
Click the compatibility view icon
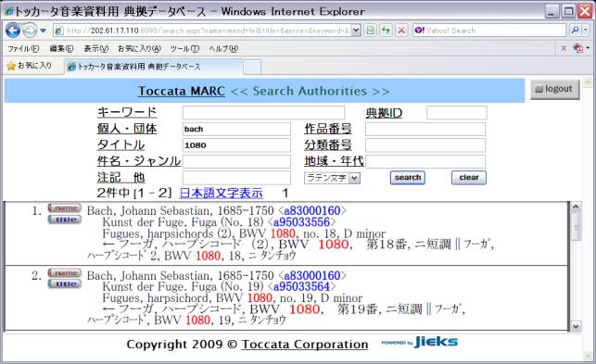tap(370, 31)
